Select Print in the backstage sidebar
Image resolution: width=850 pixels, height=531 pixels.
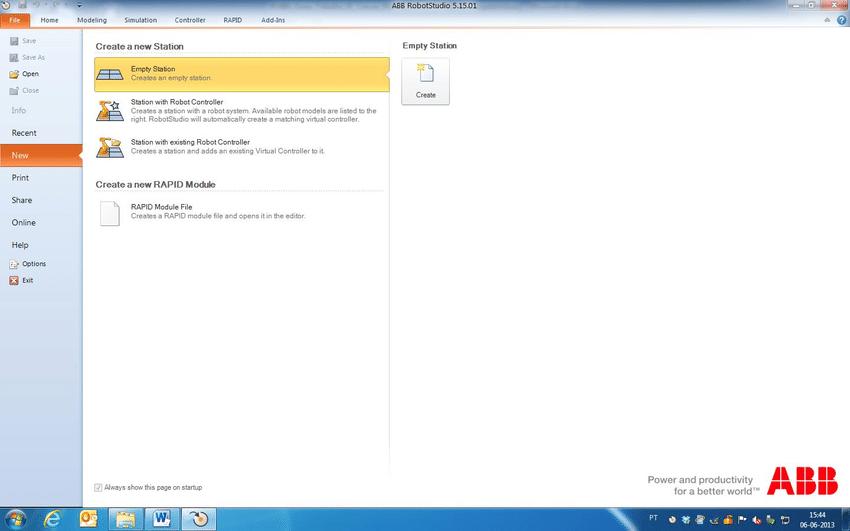[x=41, y=178]
